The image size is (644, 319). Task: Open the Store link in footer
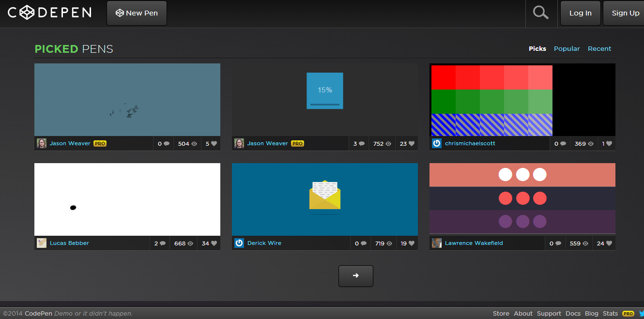(501, 314)
